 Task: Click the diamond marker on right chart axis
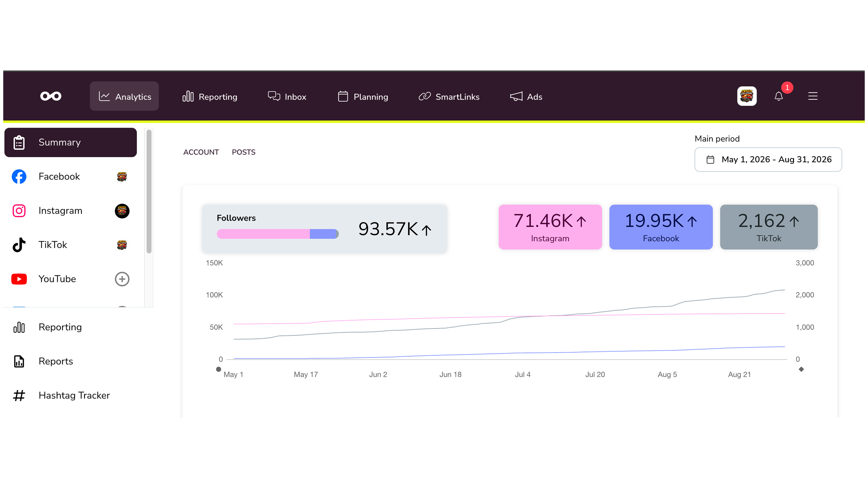pyautogui.click(x=801, y=370)
